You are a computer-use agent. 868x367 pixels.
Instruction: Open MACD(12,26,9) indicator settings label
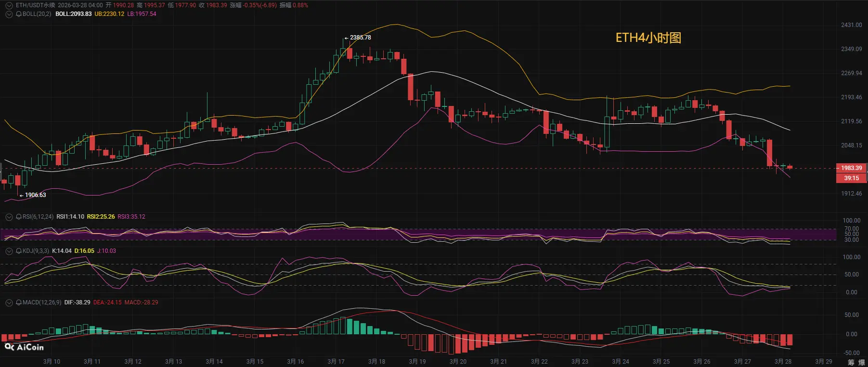(x=42, y=302)
